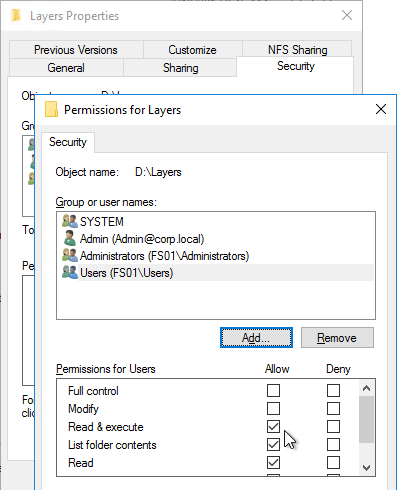Click the Add... button
The image size is (397, 490).
click(x=256, y=338)
